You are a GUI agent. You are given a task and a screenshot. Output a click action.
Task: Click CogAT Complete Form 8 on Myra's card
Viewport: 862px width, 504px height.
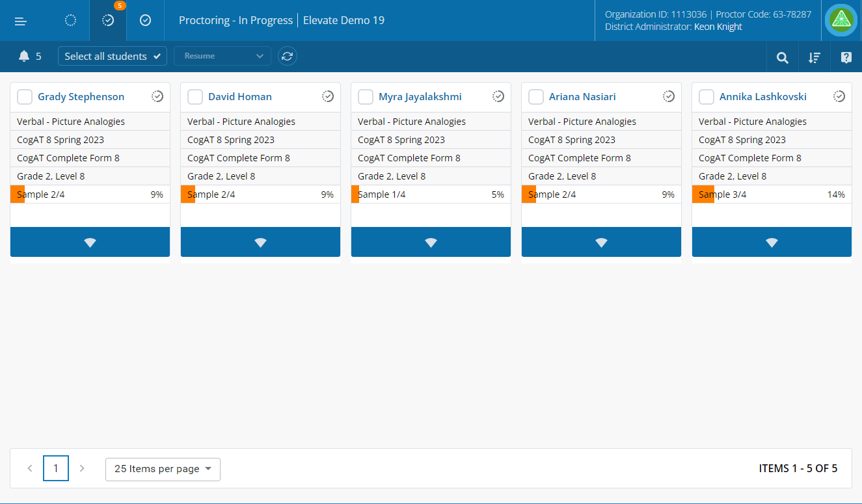point(409,158)
